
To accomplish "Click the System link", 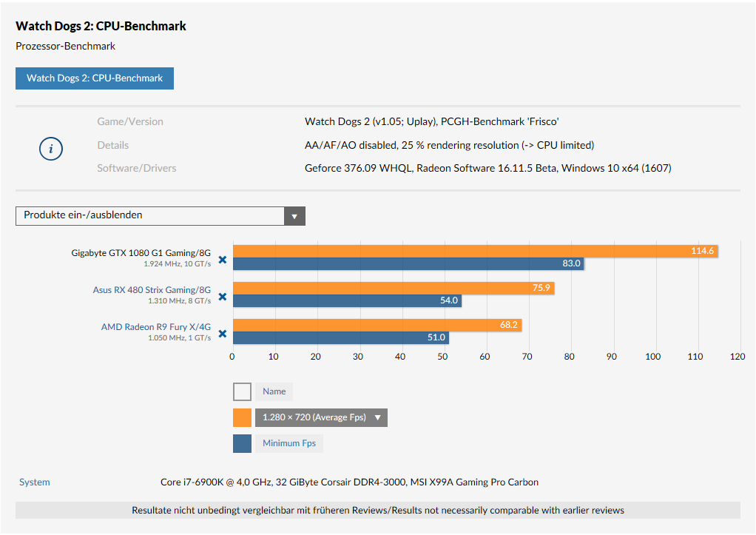I will pos(35,482).
